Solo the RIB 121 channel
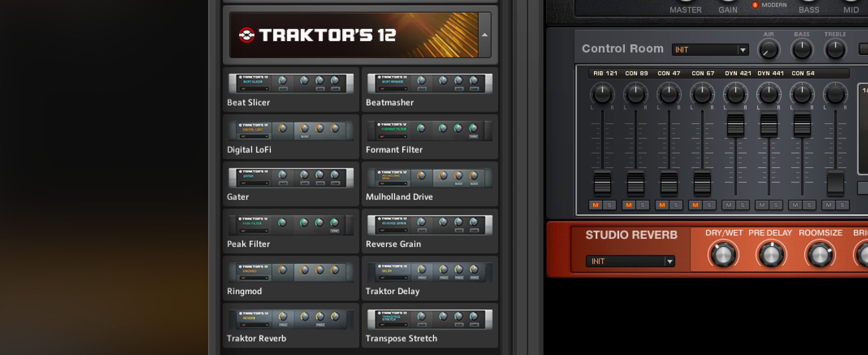 pos(609,205)
